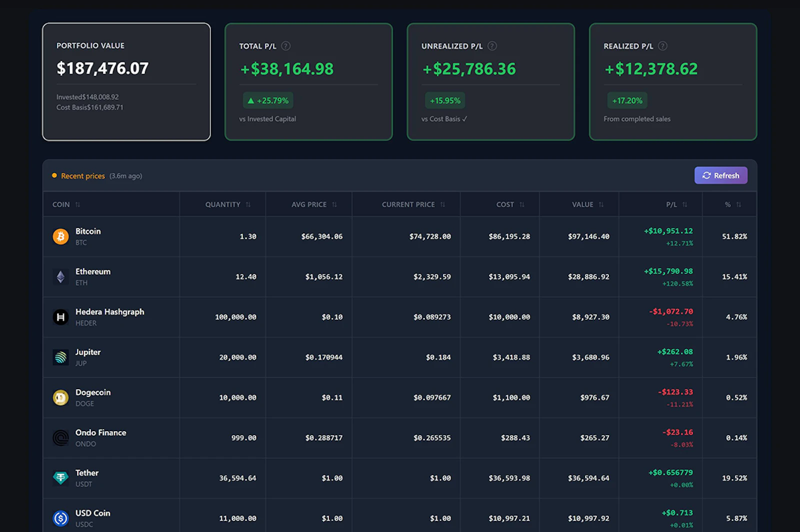
Task: Click the orange Recent prices status dot
Action: [x=54, y=175]
